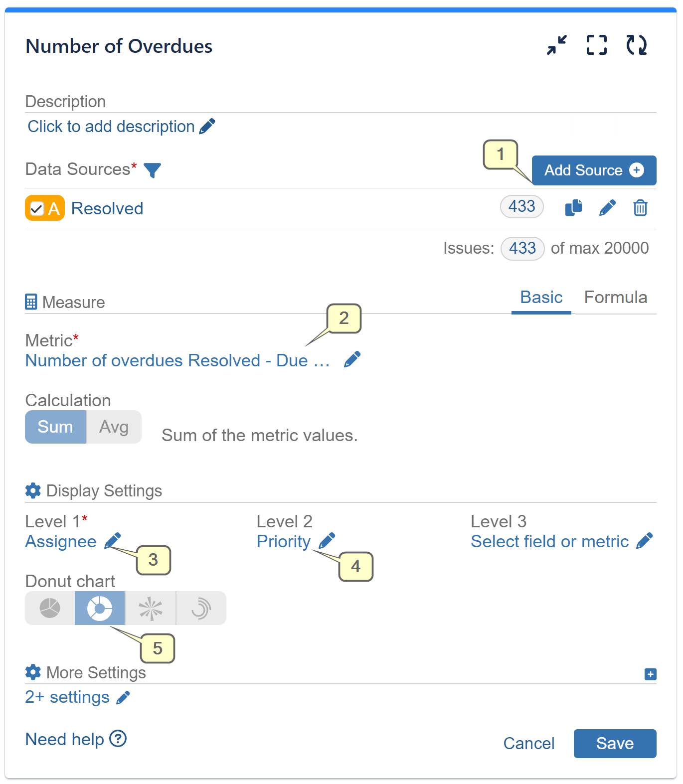The height and width of the screenshot is (784, 683).
Task: Select the Sum calculation option
Action: [x=55, y=427]
